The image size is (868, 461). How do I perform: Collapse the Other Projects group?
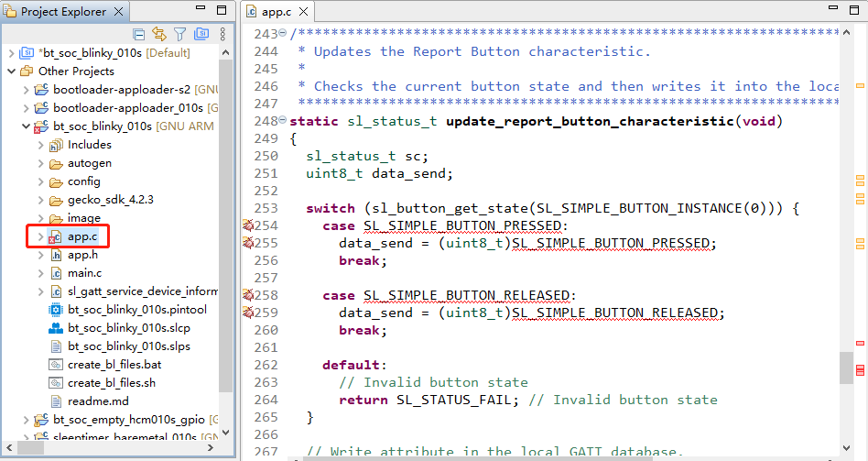[x=11, y=71]
